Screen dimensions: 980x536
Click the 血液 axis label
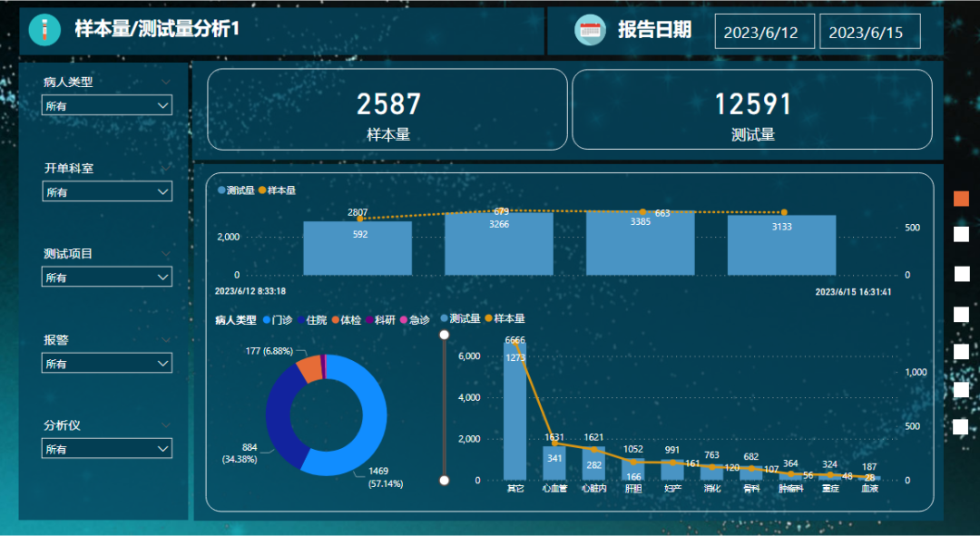tap(870, 489)
